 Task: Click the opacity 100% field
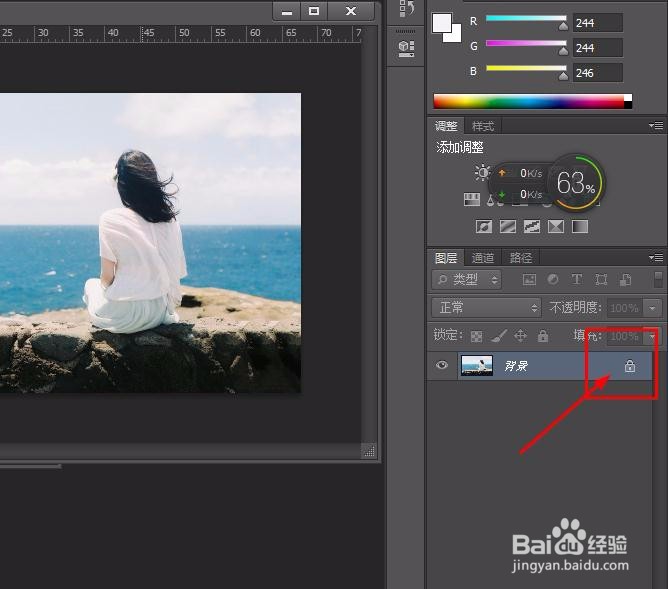(624, 307)
